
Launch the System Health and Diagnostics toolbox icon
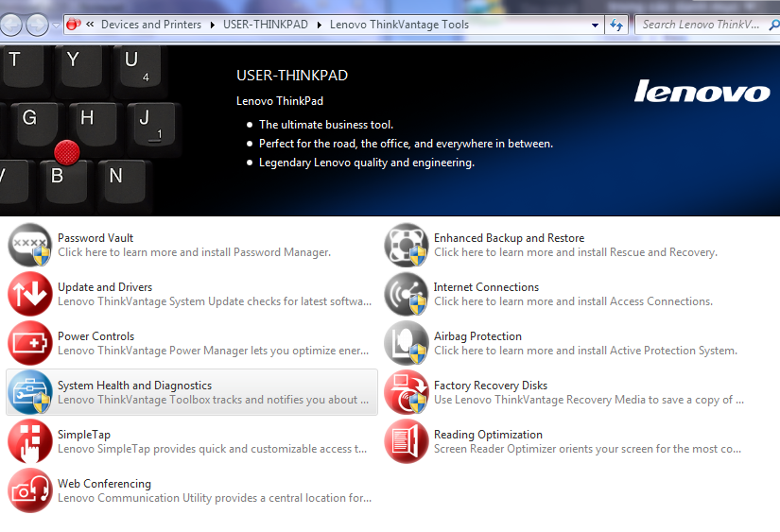click(30, 392)
